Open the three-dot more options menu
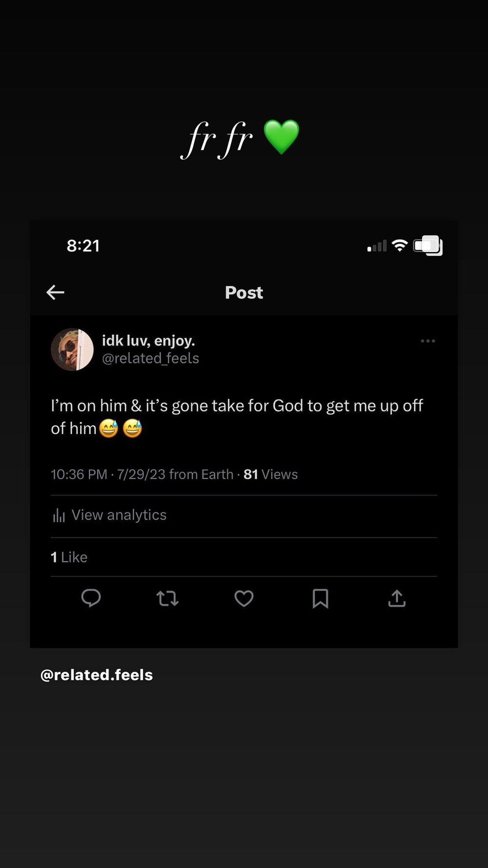 click(x=427, y=341)
